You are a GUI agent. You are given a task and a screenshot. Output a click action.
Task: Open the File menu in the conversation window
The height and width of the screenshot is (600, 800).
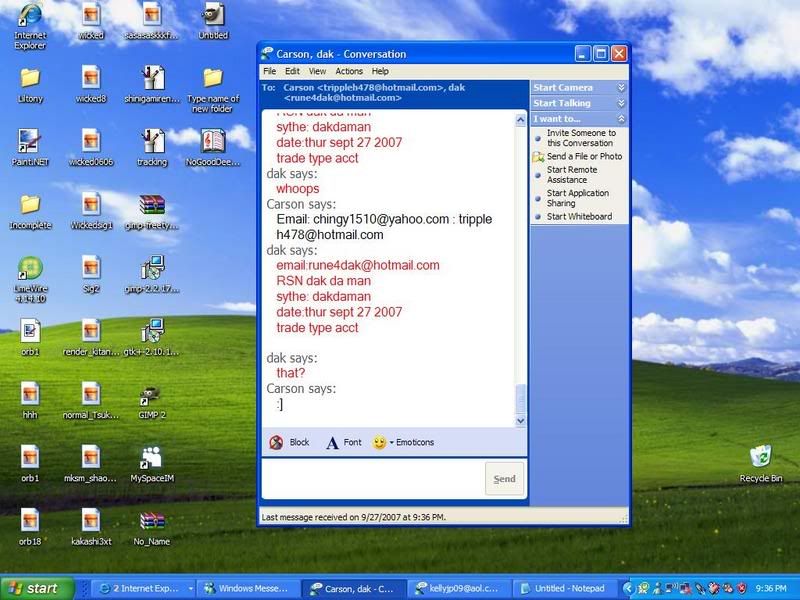[269, 71]
